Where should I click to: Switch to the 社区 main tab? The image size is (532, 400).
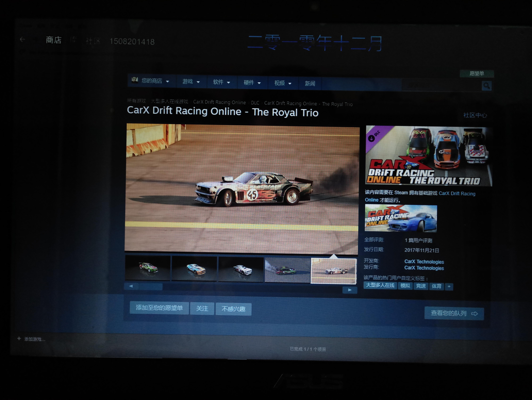[93, 41]
